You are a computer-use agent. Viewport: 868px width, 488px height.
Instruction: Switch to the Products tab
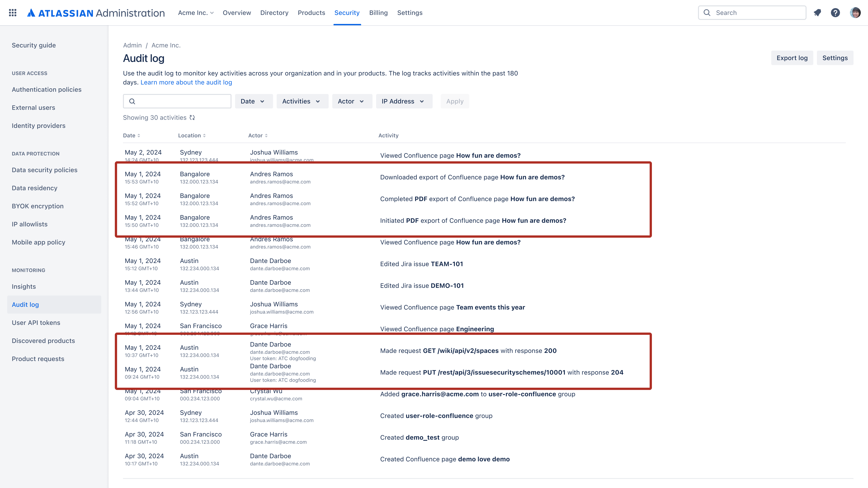[311, 13]
